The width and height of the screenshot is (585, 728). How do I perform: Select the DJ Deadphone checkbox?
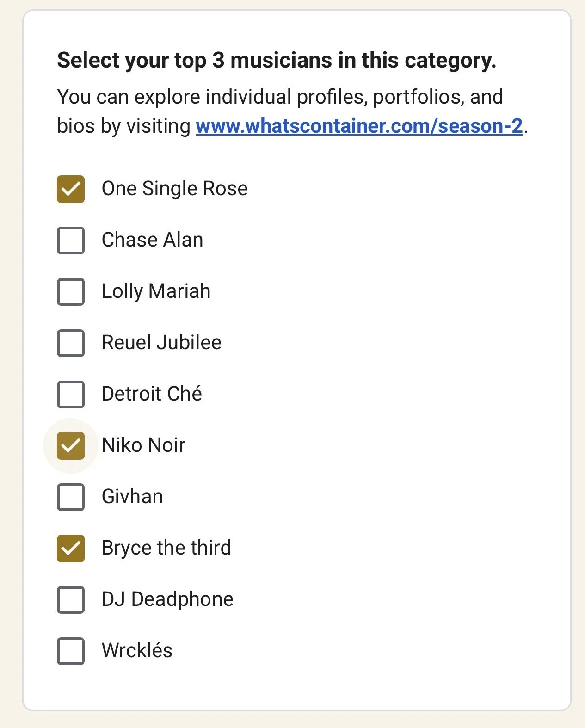point(71,600)
